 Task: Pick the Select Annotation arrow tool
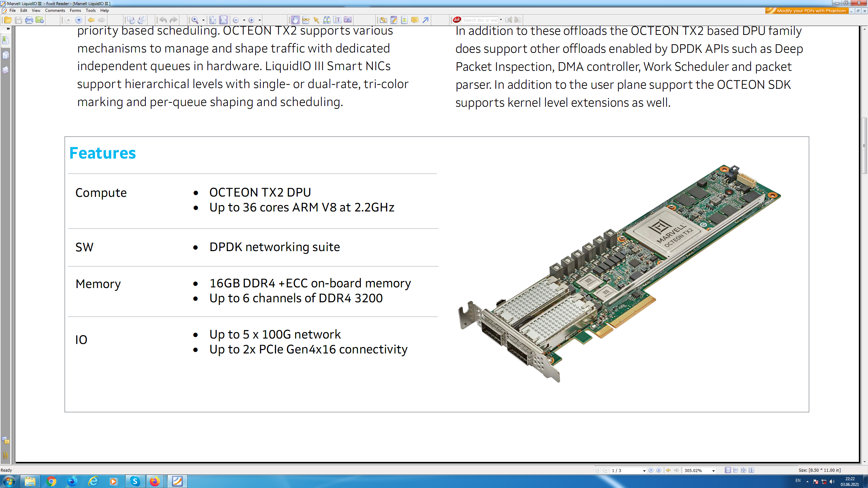[x=316, y=20]
